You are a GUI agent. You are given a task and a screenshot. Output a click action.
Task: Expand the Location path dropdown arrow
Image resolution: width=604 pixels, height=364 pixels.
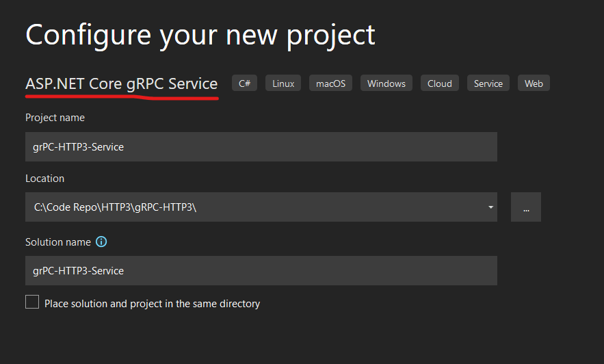(x=491, y=207)
